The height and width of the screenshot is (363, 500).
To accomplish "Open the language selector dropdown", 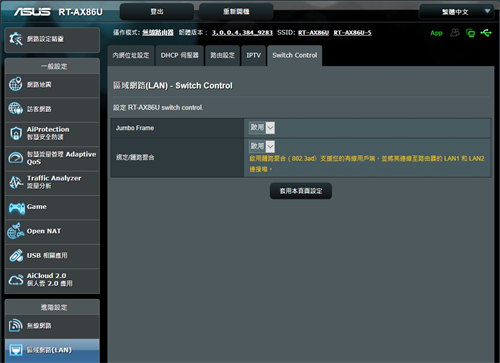I will coord(456,12).
